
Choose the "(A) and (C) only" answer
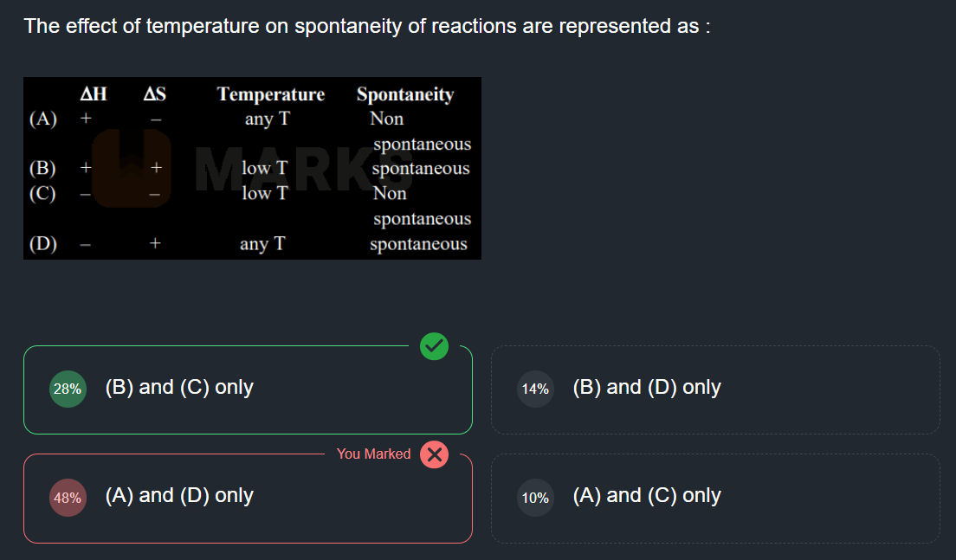(x=647, y=496)
